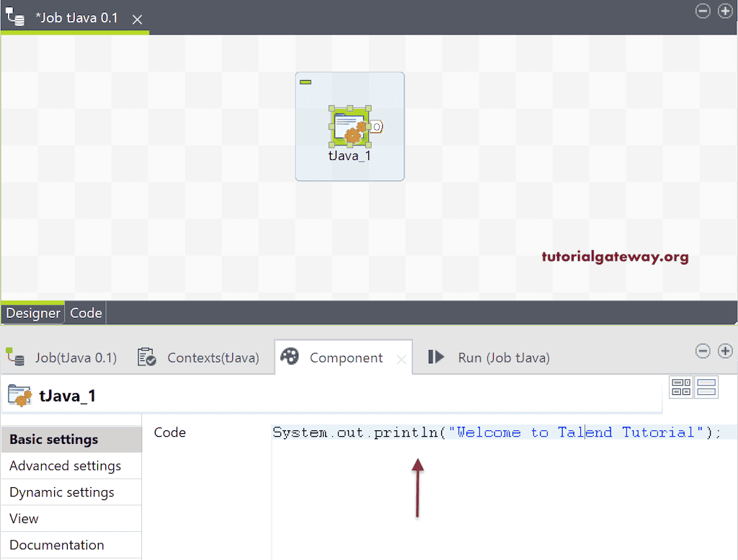Select Dynamic settings
Image resolution: width=738 pixels, height=560 pixels.
coord(61,492)
